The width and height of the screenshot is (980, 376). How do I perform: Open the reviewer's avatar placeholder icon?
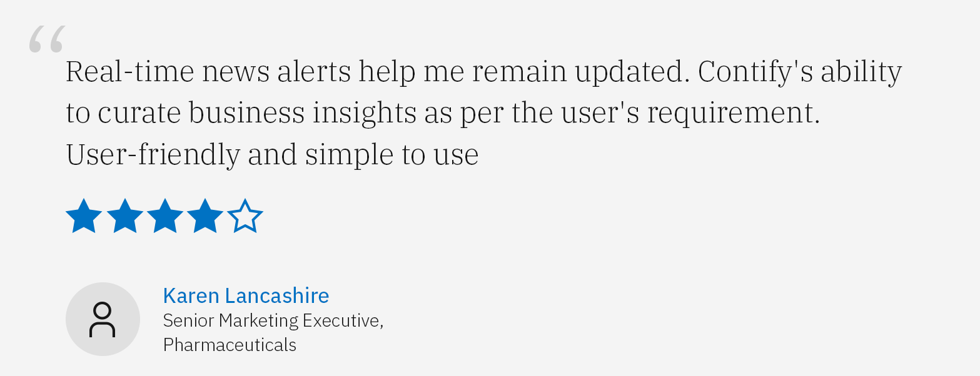[103, 319]
